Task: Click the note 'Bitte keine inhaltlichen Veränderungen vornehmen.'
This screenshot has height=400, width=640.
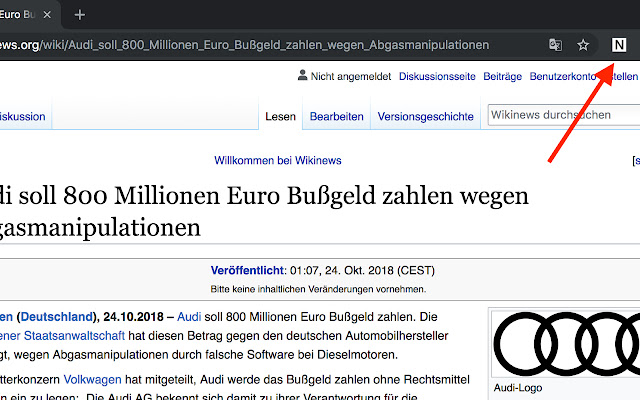Action: [x=318, y=289]
